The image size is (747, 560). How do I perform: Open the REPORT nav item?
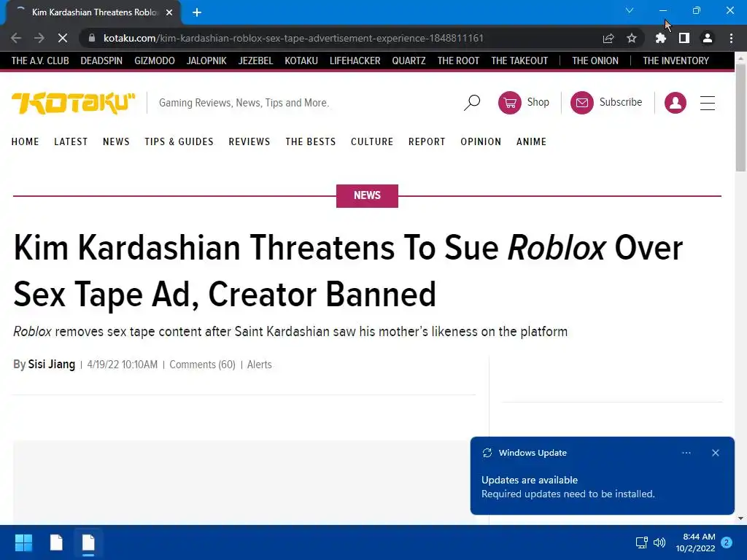click(427, 142)
